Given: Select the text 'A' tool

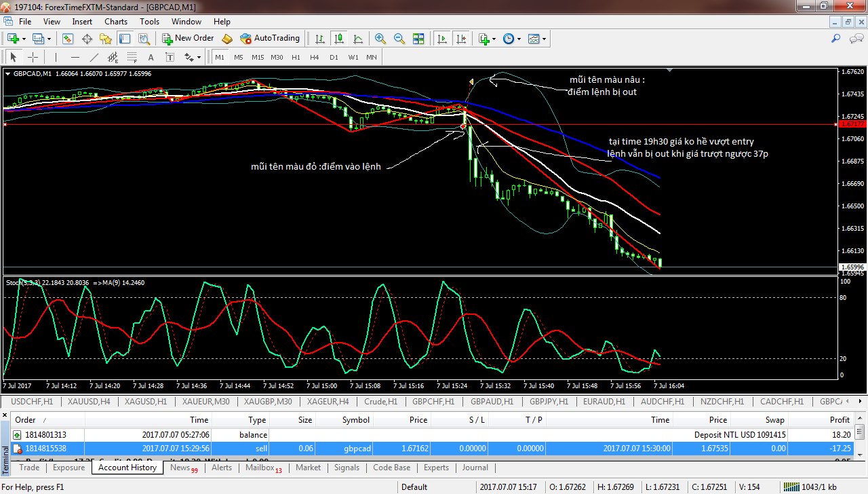Looking at the screenshot, I should 151,57.
